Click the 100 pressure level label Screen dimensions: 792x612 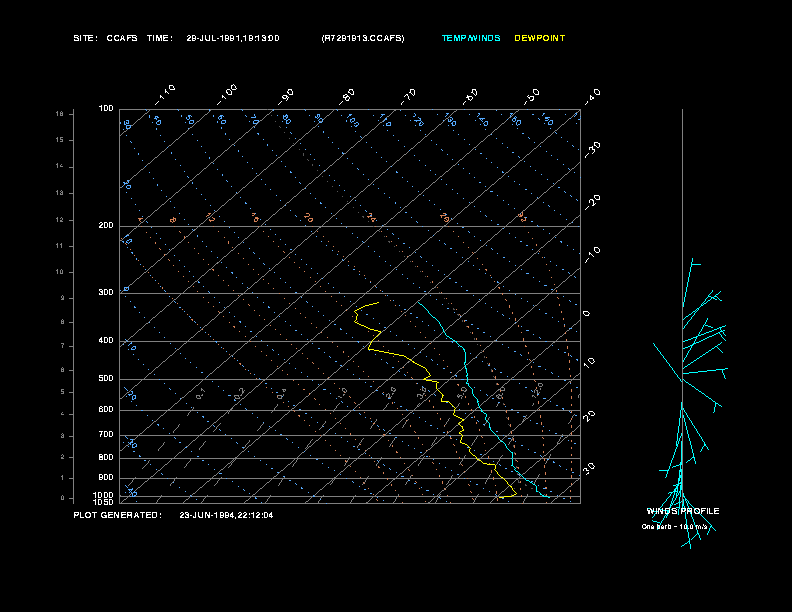[106, 109]
